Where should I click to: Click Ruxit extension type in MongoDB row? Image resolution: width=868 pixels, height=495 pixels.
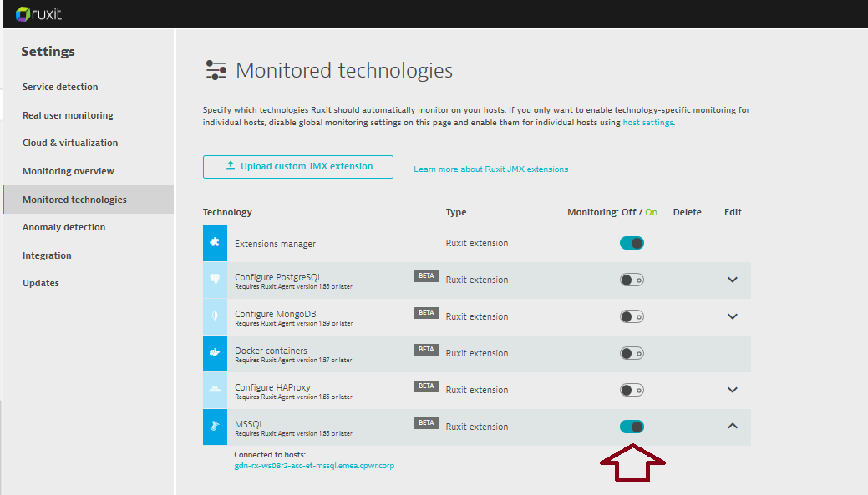[477, 316]
